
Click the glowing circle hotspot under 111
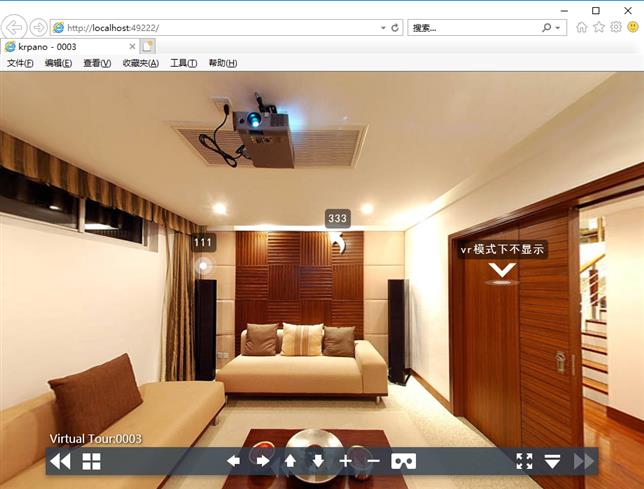click(x=203, y=266)
